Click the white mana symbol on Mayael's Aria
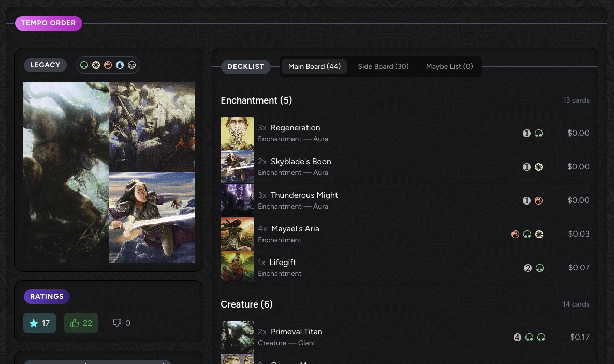 click(539, 235)
